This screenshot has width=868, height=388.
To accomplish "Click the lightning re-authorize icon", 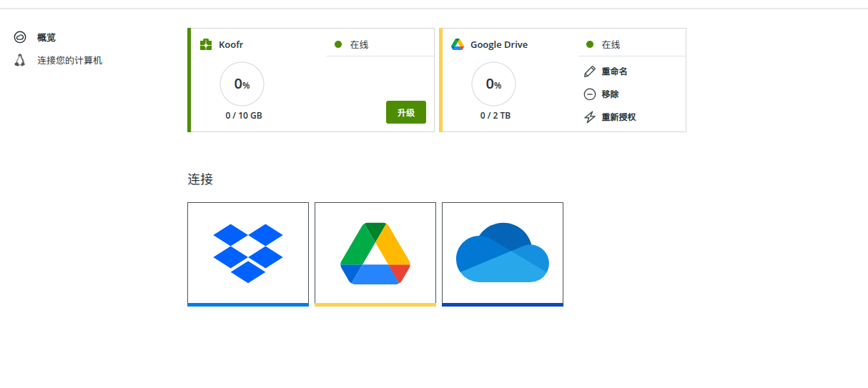I will 590,117.
